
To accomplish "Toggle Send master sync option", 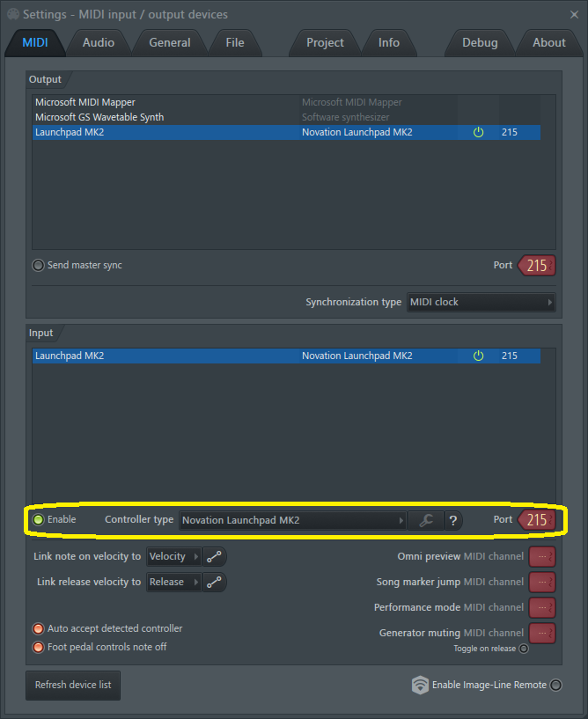I will click(x=38, y=265).
